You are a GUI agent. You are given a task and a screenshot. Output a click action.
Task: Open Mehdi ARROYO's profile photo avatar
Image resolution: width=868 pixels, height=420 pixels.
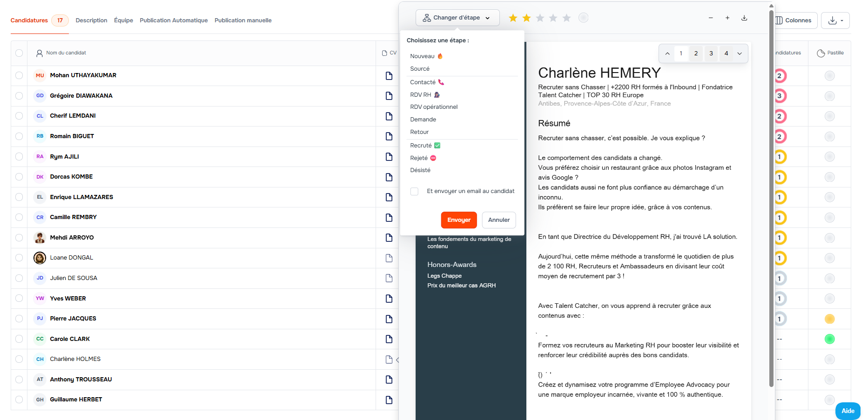[40, 238]
